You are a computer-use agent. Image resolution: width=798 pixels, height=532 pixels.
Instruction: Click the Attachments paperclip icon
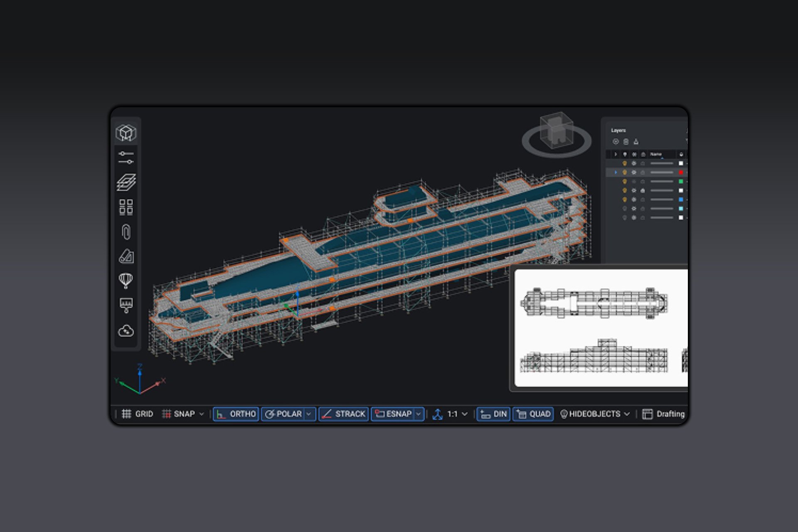click(127, 233)
